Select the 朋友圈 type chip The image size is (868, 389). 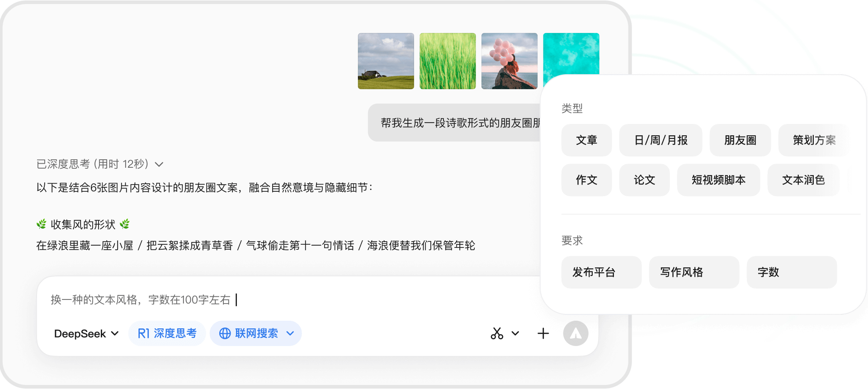coord(740,140)
